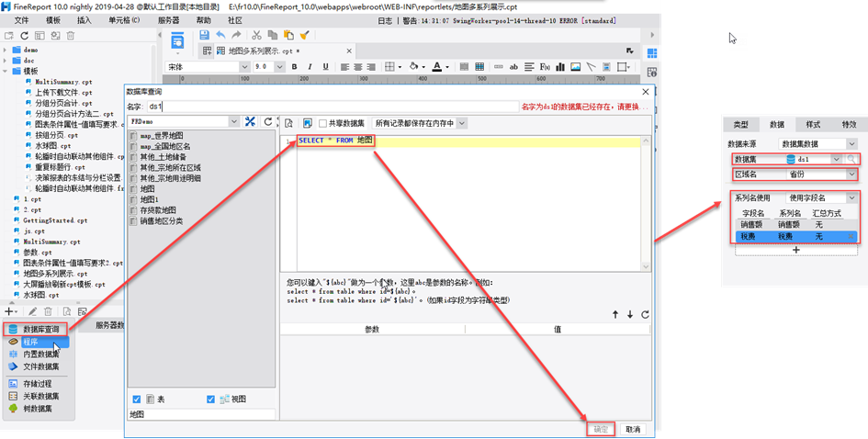The width and height of the screenshot is (868, 439).
Task: Click the delete trash icon in file tree toolbar
Action: coord(71,36)
